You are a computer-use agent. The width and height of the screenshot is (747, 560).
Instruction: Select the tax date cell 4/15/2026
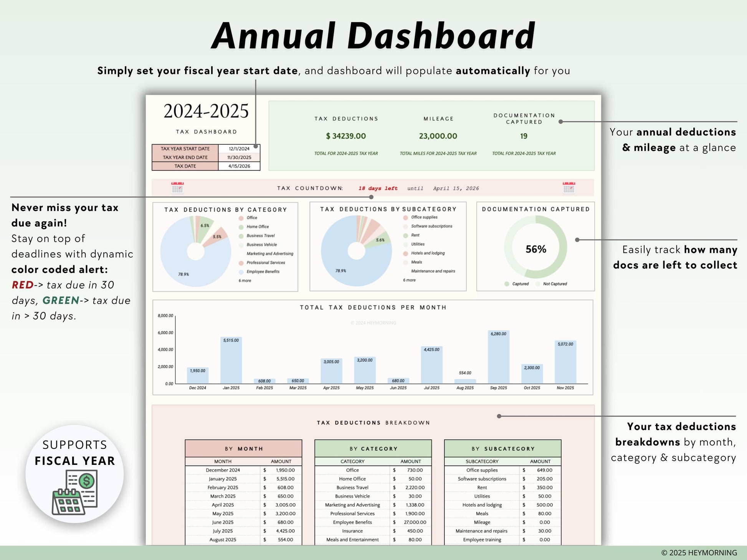click(x=239, y=166)
